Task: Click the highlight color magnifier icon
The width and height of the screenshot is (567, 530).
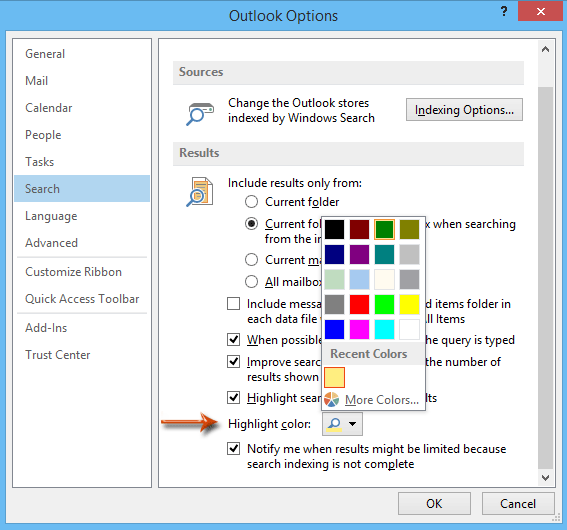Action: [334, 424]
